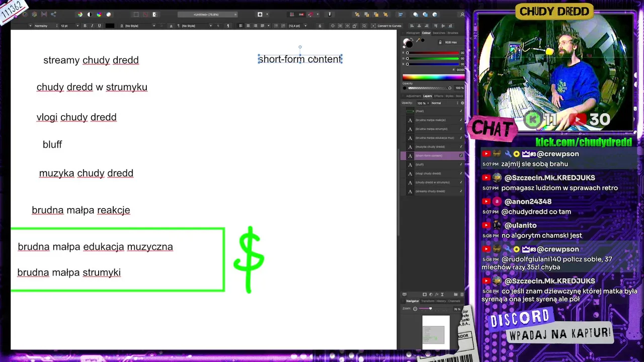Switch to the Swatches tab
Screen dimensions: 644x362
coord(439,33)
